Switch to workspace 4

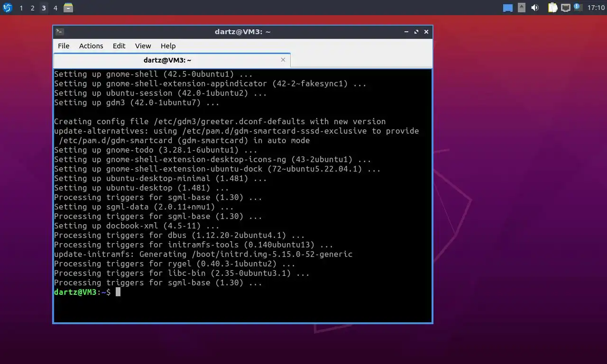(55, 8)
